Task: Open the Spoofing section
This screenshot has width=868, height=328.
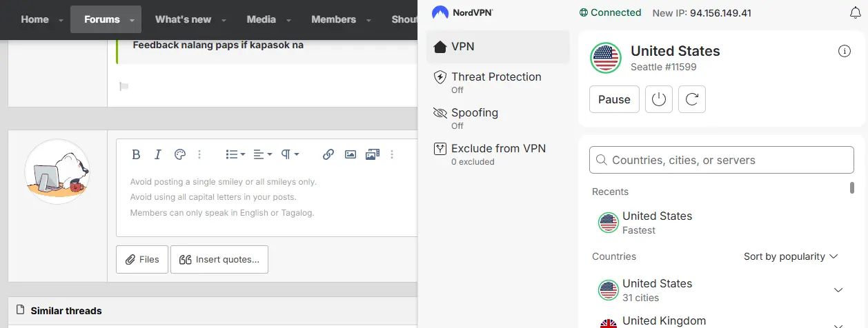Action: 498,118
